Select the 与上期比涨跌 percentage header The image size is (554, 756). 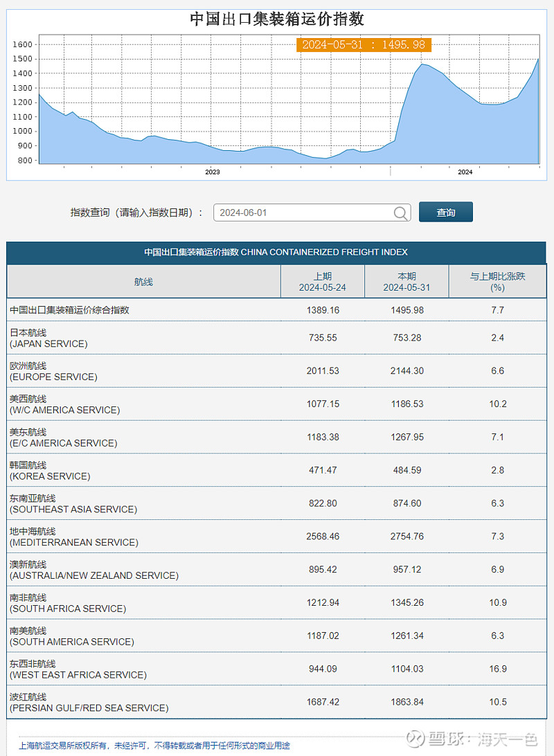point(497,280)
